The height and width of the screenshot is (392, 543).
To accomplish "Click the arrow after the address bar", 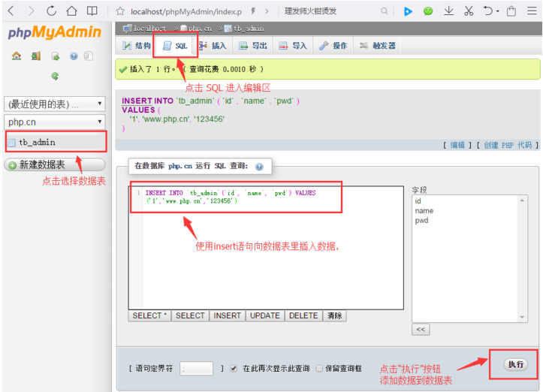I will [x=267, y=11].
